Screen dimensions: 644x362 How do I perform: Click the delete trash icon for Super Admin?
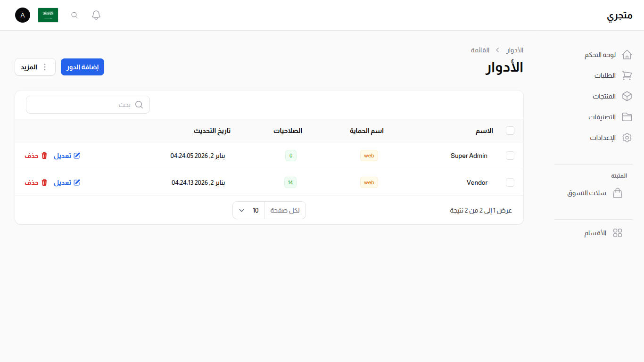[44, 155]
